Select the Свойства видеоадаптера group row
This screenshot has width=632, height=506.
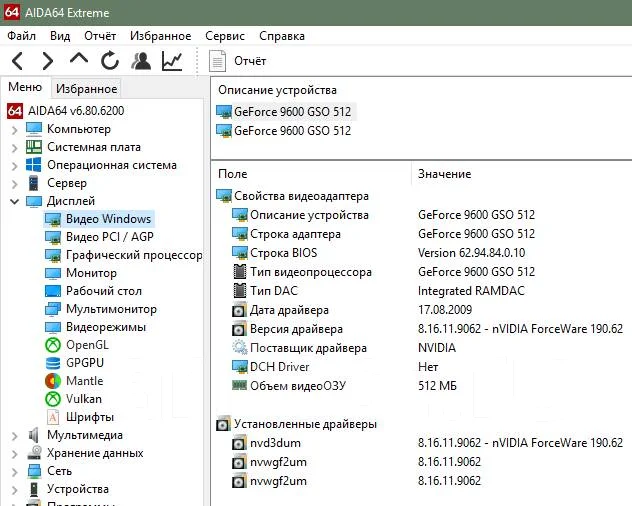tap(293, 196)
